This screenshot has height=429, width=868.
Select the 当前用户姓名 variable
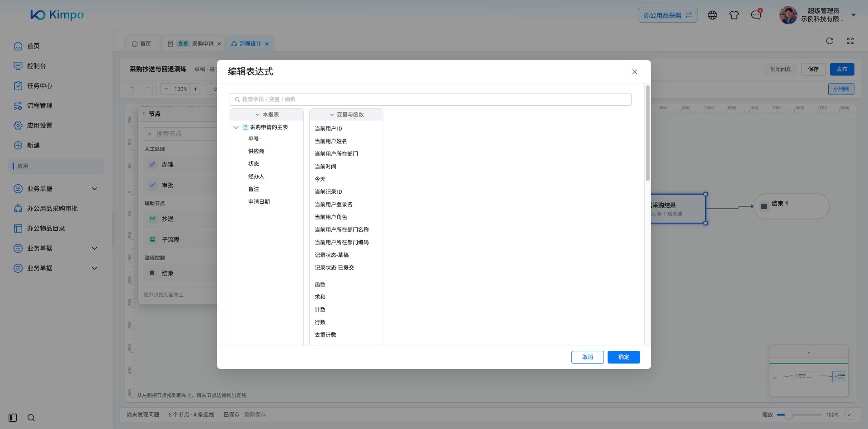pos(331,141)
